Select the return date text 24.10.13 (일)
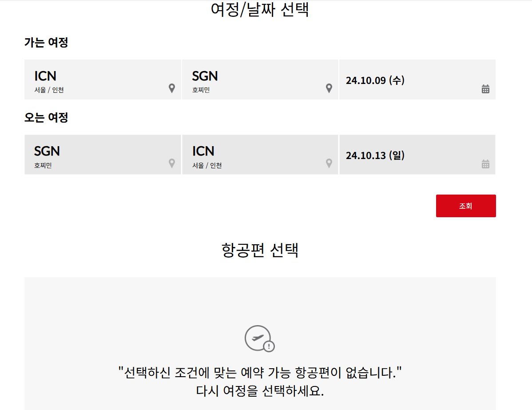Image resolution: width=532 pixels, height=410 pixels. click(x=375, y=155)
